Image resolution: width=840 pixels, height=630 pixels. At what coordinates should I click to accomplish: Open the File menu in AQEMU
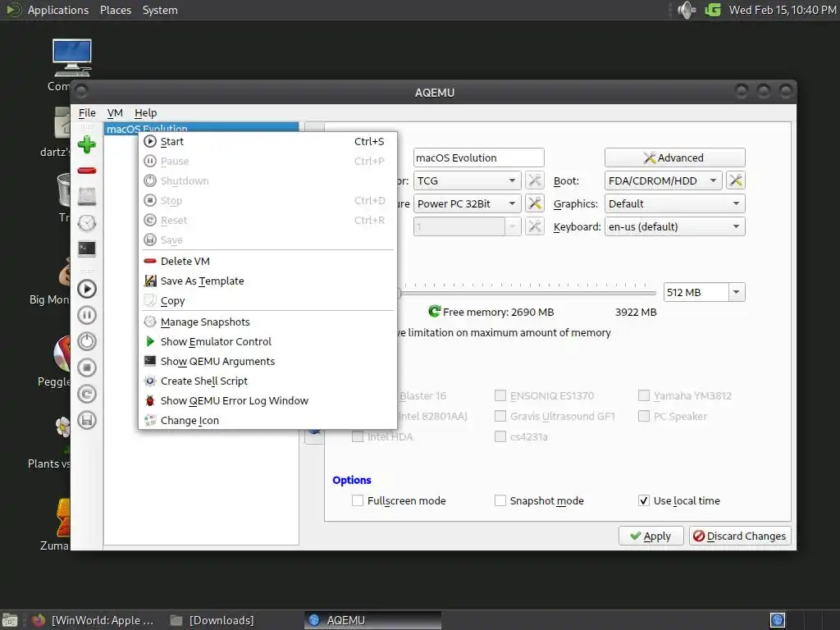point(87,112)
